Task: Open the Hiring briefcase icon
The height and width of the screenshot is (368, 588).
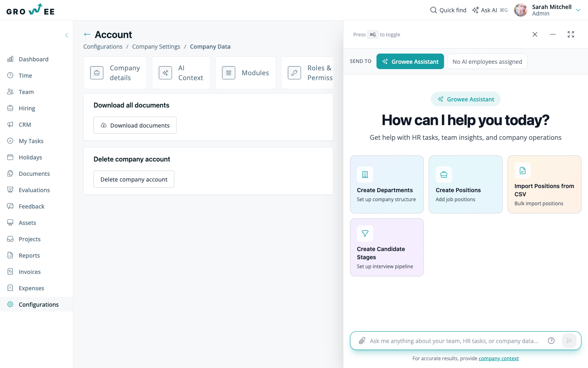Action: [x=10, y=108]
